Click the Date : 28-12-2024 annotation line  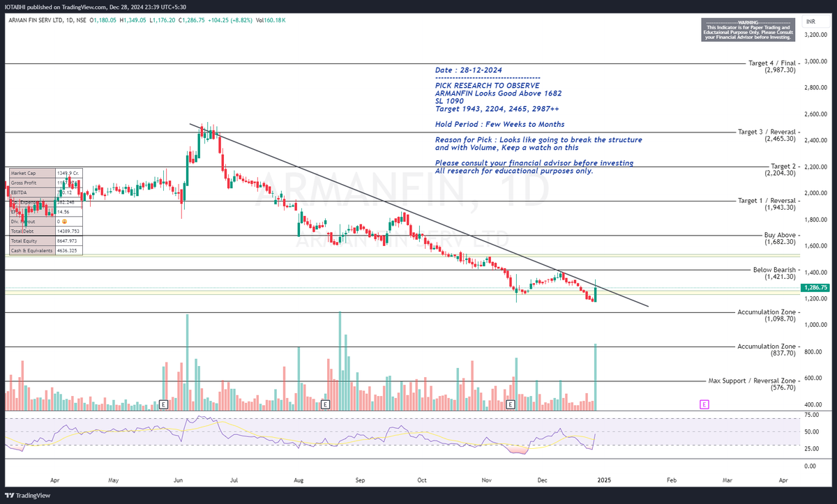point(468,70)
